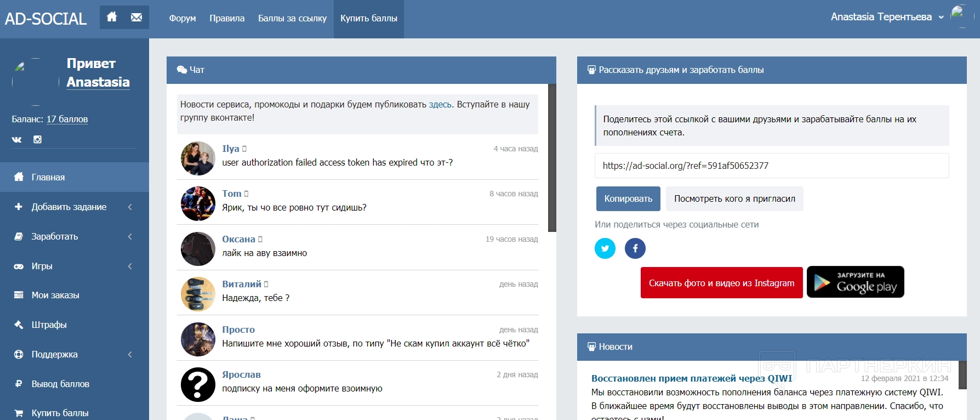Click the lifebuoy icon beside Поддержка

(19, 354)
